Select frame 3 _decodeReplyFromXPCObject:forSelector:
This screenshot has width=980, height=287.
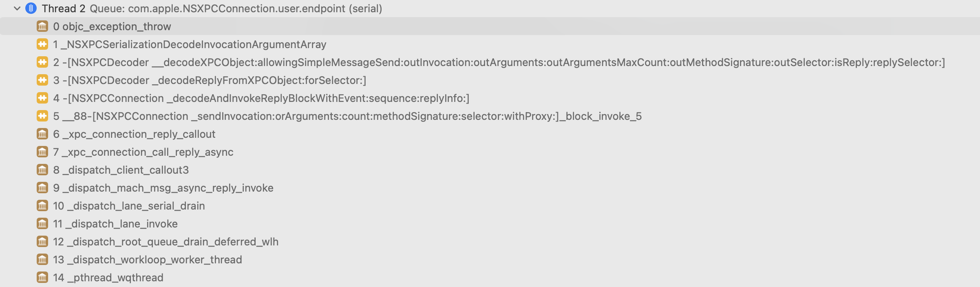click(490, 80)
